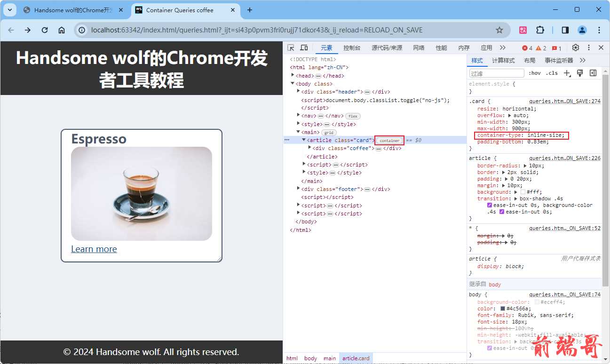
Task: Open DevTools settings gear
Action: (576, 47)
